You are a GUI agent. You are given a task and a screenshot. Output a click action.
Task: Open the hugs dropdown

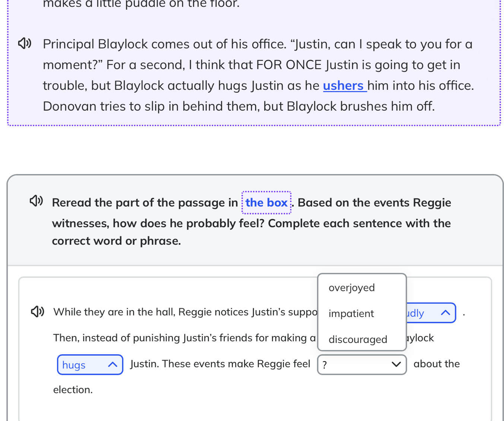point(90,365)
